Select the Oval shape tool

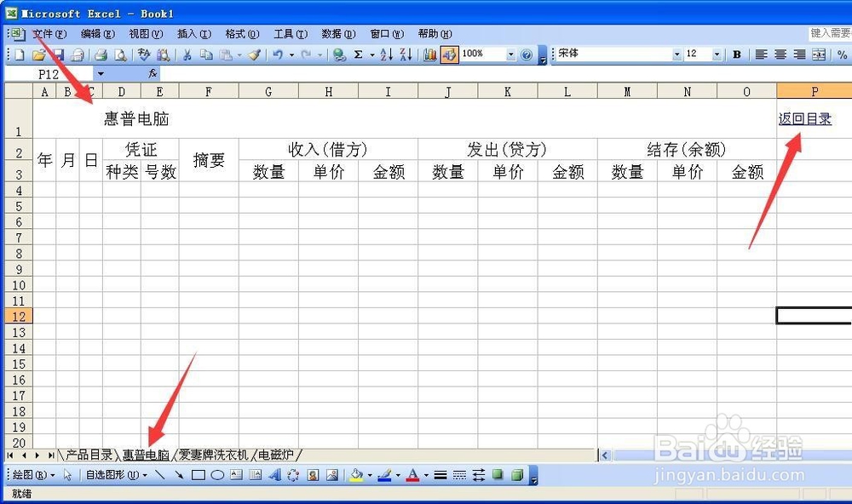(217, 475)
